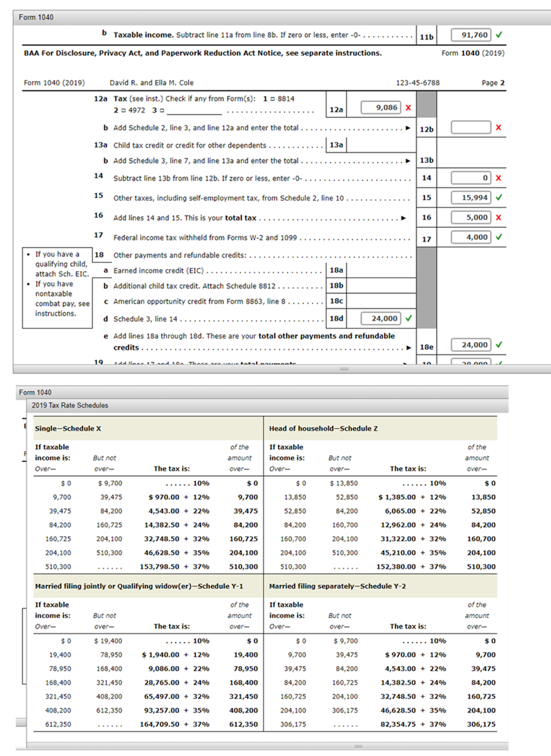Check box 3 next to the blank line
Image resolution: width=551 pixels, height=756 pixels.
click(161, 110)
